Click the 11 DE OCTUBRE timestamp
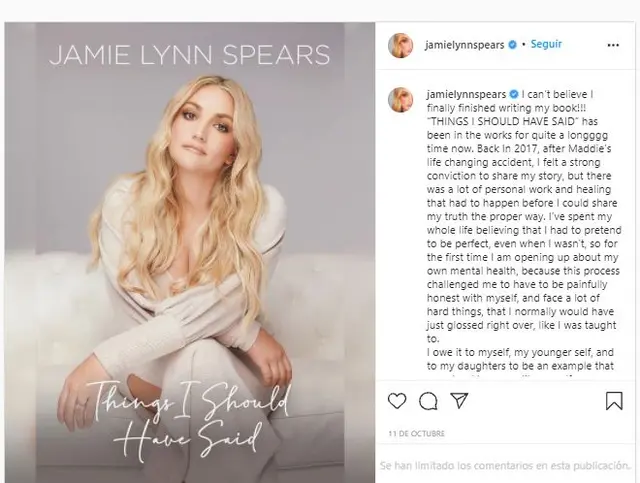This screenshot has height=483, width=640. coord(416,434)
